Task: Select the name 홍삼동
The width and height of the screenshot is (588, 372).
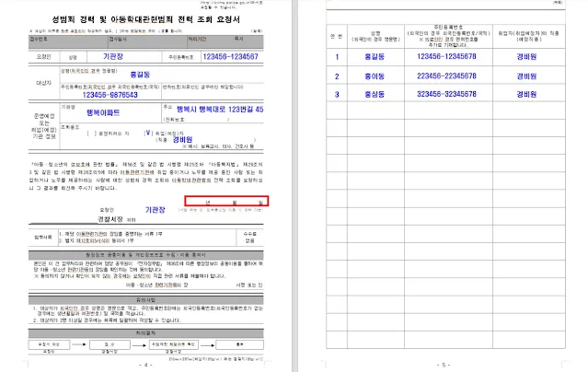Action: coord(375,94)
